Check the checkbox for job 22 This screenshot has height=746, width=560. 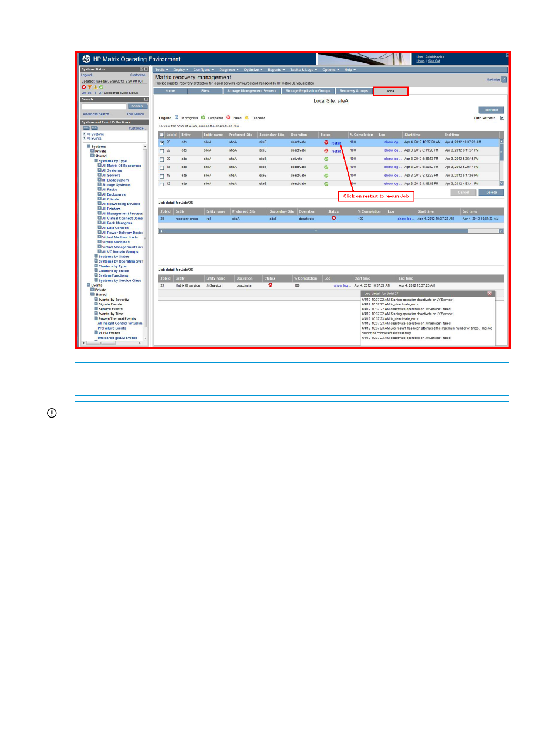click(x=162, y=151)
